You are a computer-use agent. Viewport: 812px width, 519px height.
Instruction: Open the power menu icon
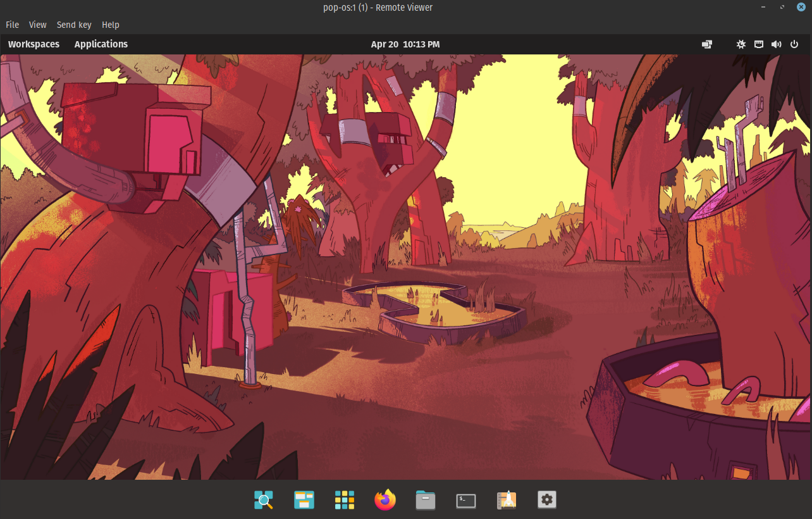[794, 44]
